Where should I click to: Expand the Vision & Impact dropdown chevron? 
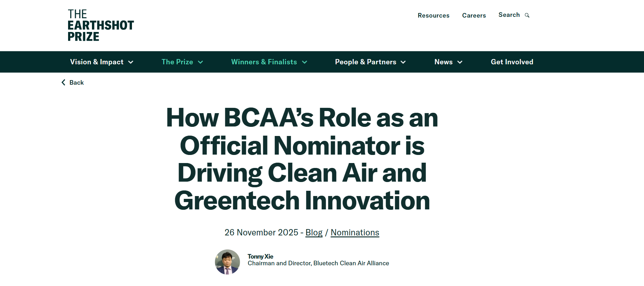tap(131, 62)
